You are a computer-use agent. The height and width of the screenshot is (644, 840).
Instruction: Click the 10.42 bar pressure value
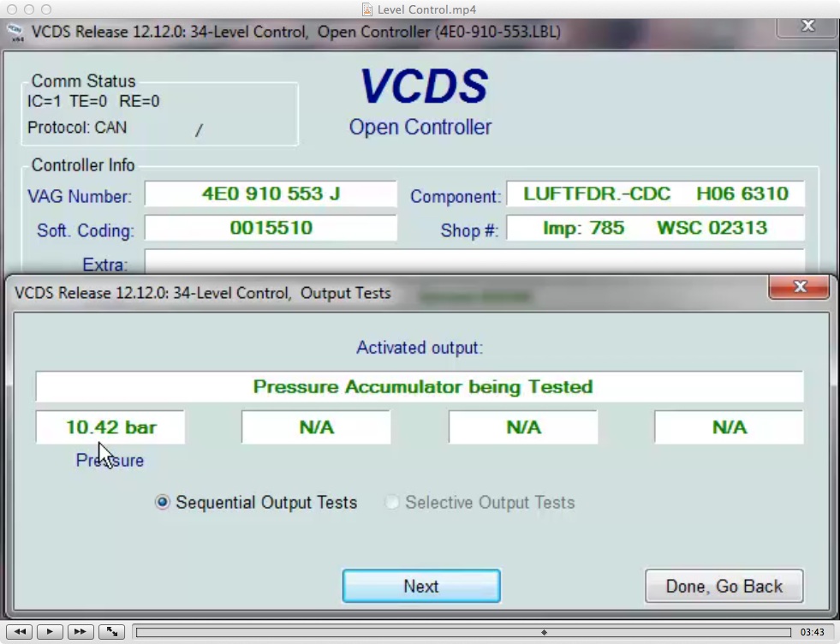coord(110,427)
